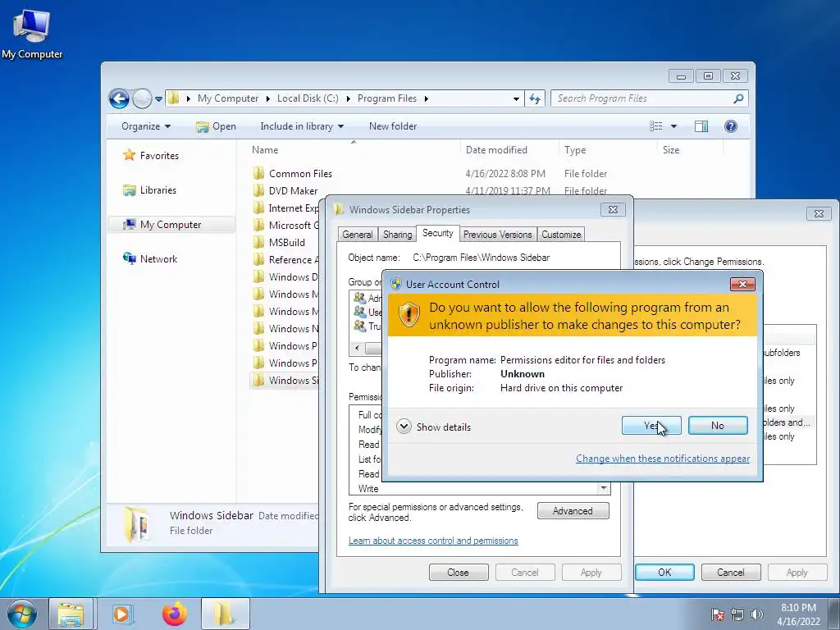The image size is (840, 630).
Task: Open the view options dropdown arrow
Action: click(674, 126)
